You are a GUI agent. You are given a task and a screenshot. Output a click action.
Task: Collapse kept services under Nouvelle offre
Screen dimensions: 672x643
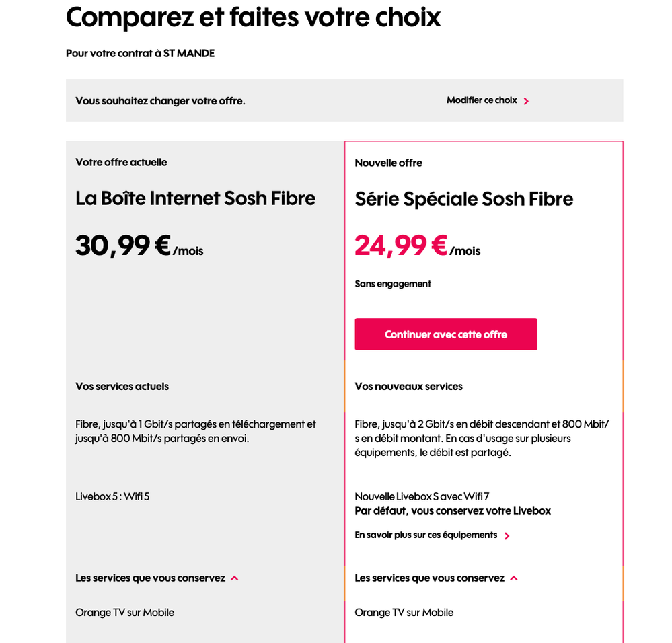pyautogui.click(x=429, y=578)
